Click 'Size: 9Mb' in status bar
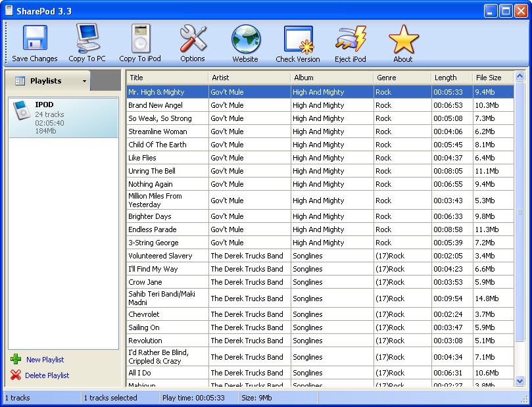 coord(256,398)
